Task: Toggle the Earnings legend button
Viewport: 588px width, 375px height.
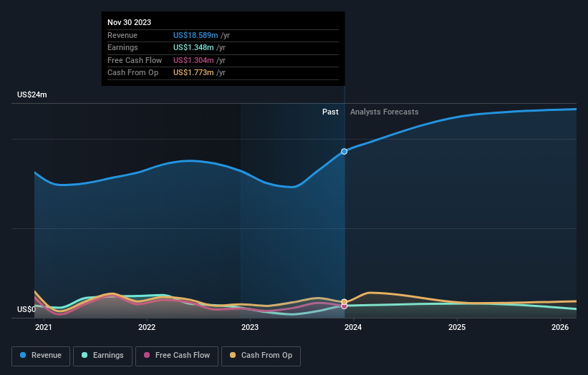Action: 102,356
